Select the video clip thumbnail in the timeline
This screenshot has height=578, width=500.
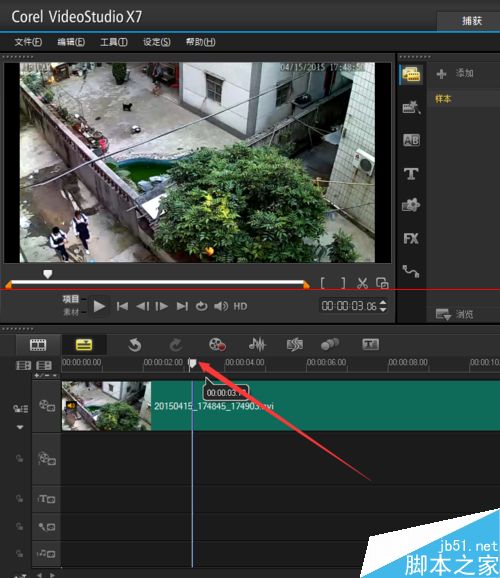tap(106, 406)
